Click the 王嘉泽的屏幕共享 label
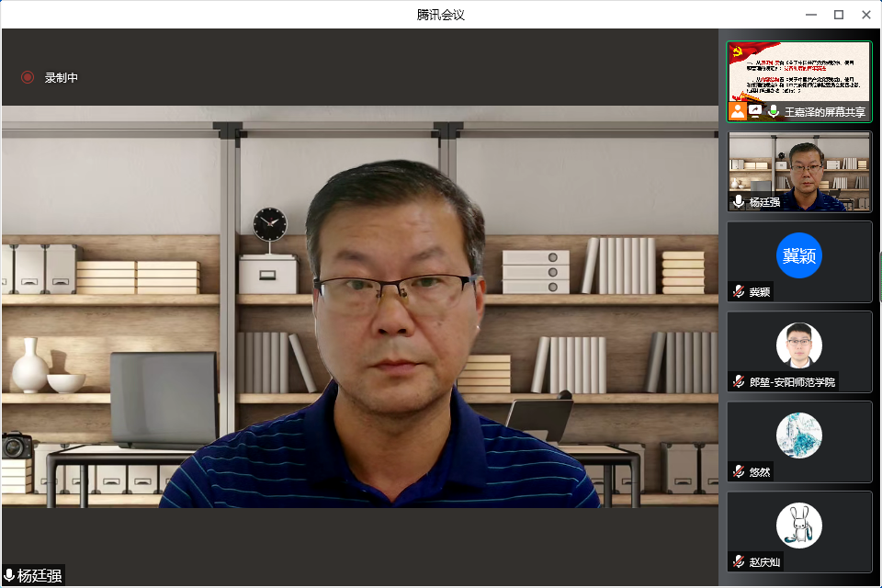882x588 pixels. click(x=824, y=112)
